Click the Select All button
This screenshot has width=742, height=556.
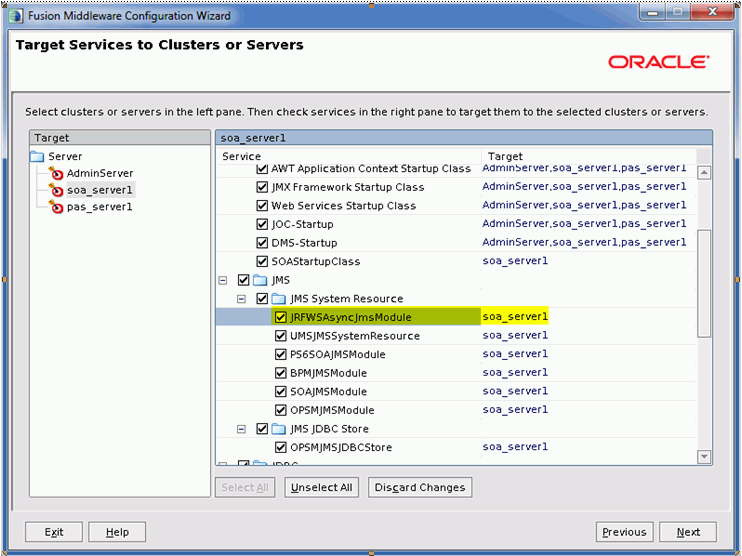click(x=245, y=487)
